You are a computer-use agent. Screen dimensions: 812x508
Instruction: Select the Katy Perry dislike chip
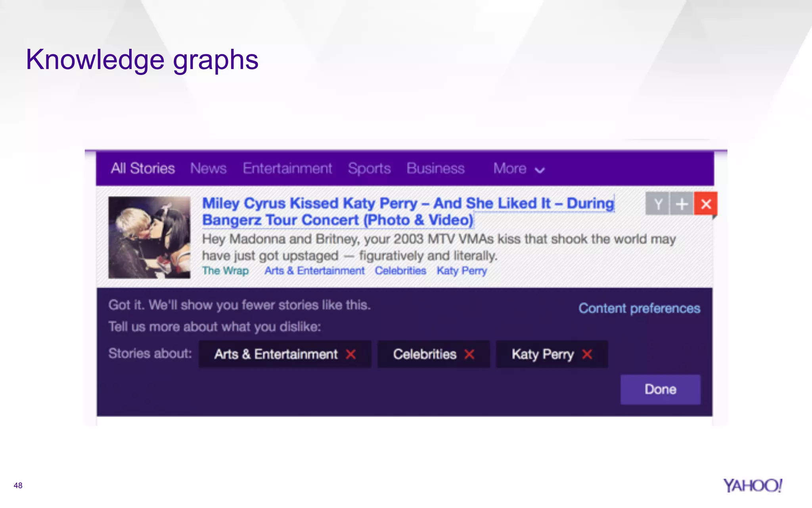(552, 354)
